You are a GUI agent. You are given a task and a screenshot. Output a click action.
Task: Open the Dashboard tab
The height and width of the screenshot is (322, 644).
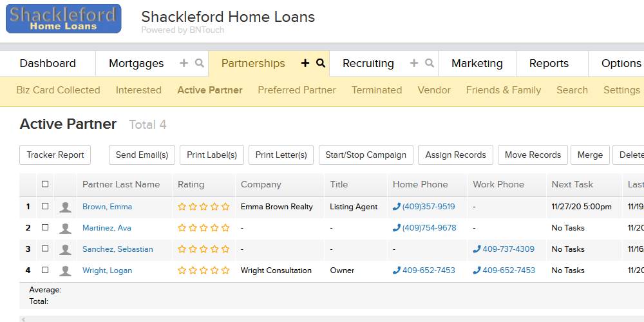tap(48, 64)
